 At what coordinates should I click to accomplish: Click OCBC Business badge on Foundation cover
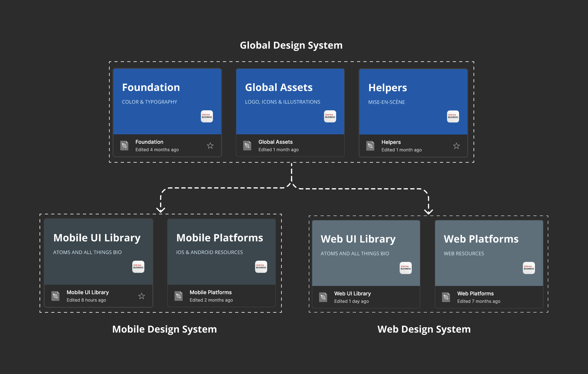[x=207, y=116]
